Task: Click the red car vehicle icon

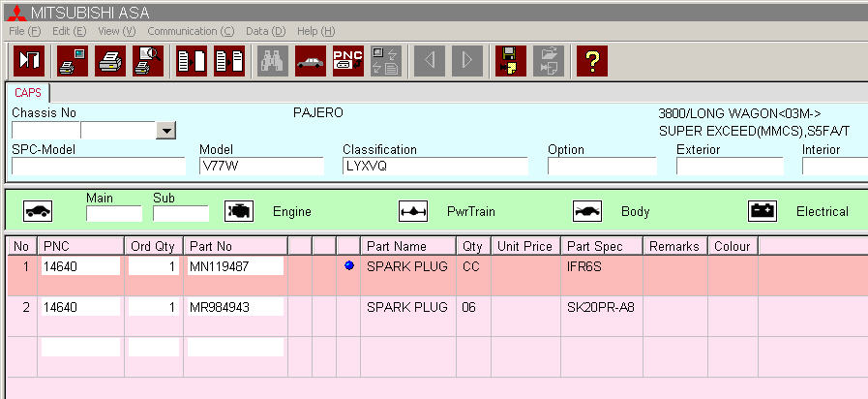Action: pyautogui.click(x=310, y=60)
